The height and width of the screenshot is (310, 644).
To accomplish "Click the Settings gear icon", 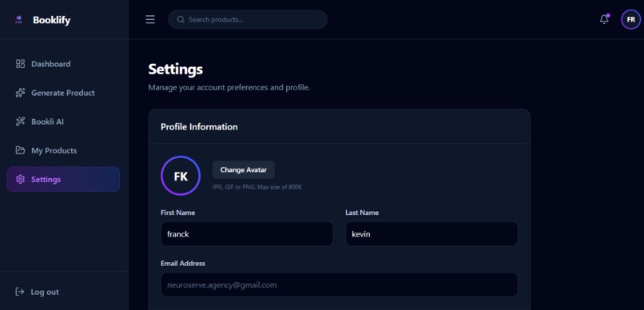I will [x=20, y=179].
